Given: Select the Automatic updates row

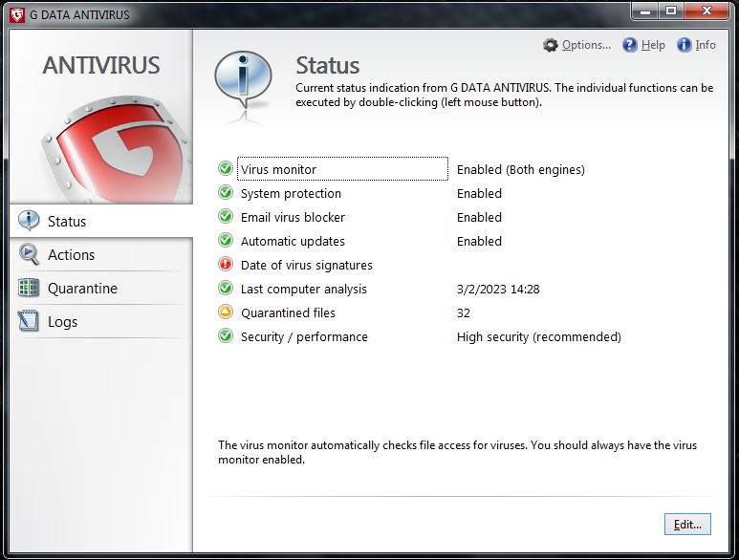Looking at the screenshot, I should 342,241.
